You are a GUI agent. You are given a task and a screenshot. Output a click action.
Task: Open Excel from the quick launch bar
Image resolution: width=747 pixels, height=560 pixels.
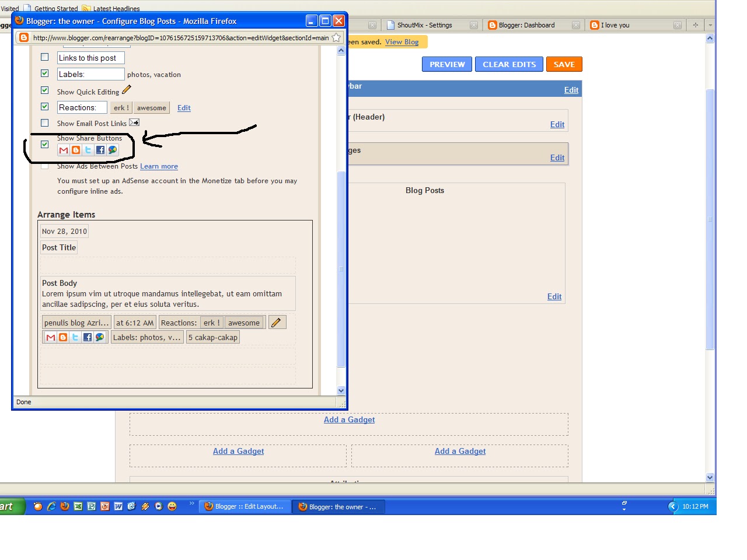[78, 506]
